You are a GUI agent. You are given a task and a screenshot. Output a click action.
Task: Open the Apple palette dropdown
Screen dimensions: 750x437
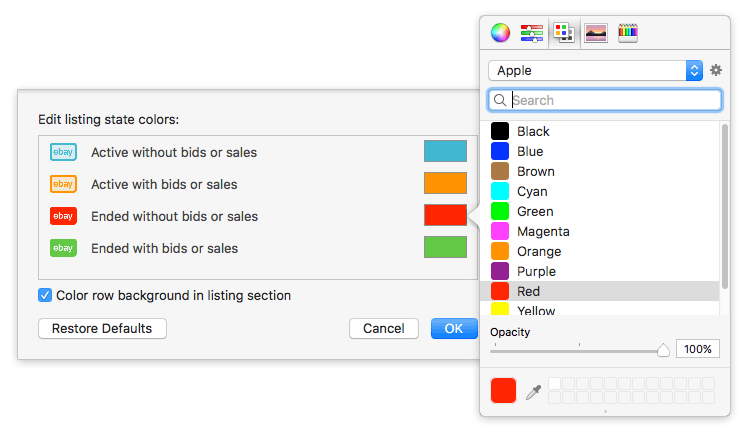point(596,70)
